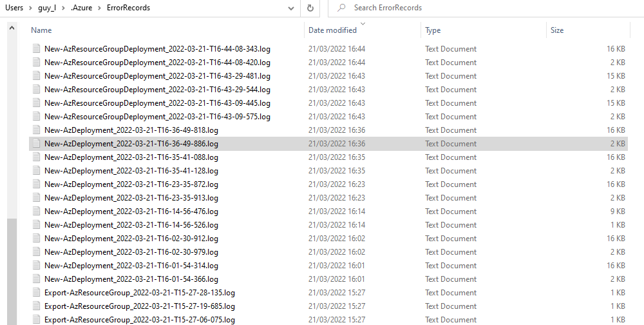
Task: Select file name New-AzResourceGroupDeployment_2022-03-21-T16-43-09-445.log
Action: point(157,103)
